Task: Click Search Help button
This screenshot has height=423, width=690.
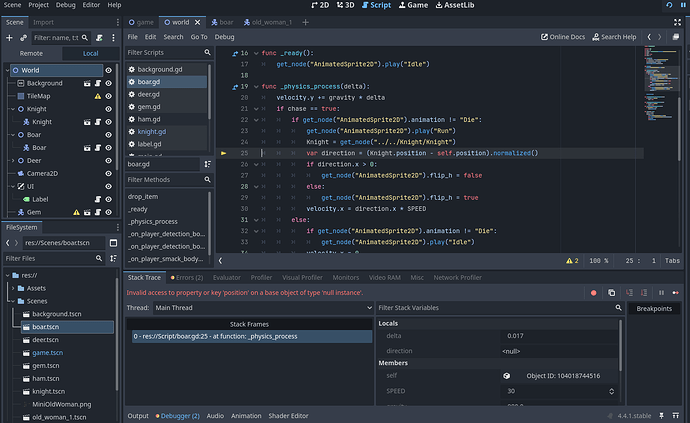Action: [614, 37]
